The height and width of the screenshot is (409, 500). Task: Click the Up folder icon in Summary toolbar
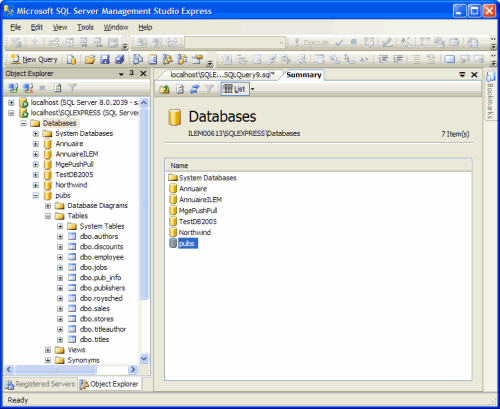pos(164,89)
